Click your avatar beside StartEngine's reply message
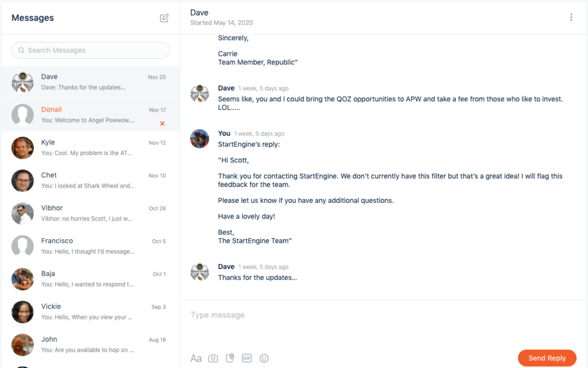Screen dimensions: 588x368 pyautogui.click(x=199, y=139)
